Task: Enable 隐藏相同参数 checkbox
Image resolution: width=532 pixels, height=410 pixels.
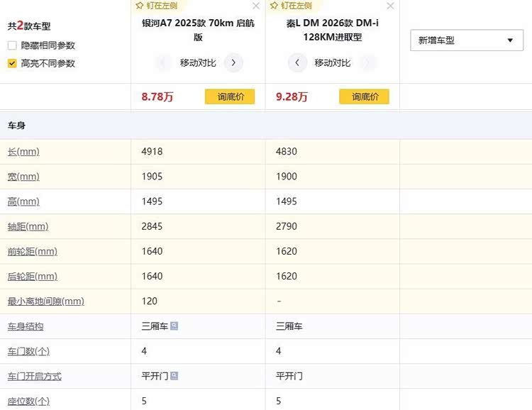Action: 12,45
